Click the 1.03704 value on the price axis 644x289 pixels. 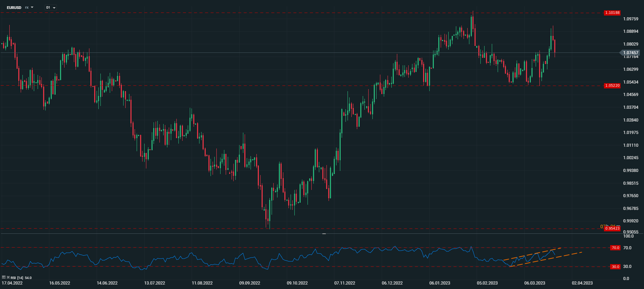click(631, 107)
